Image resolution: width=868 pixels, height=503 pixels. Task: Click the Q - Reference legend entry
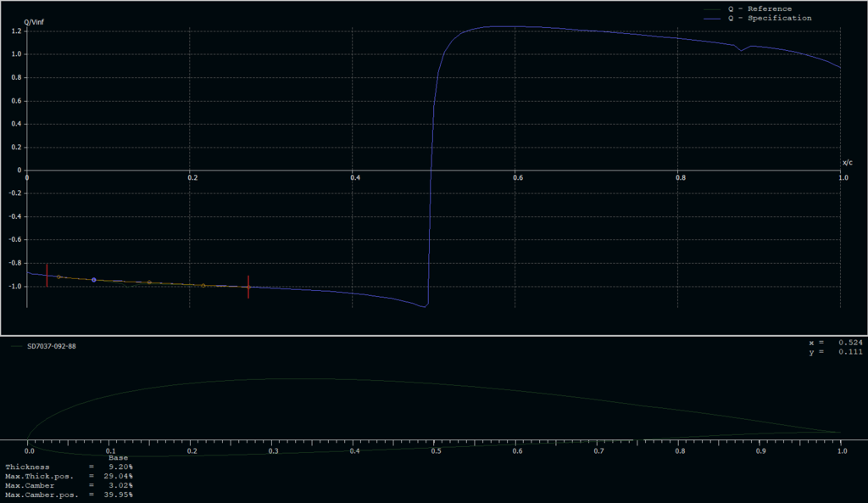pos(759,8)
